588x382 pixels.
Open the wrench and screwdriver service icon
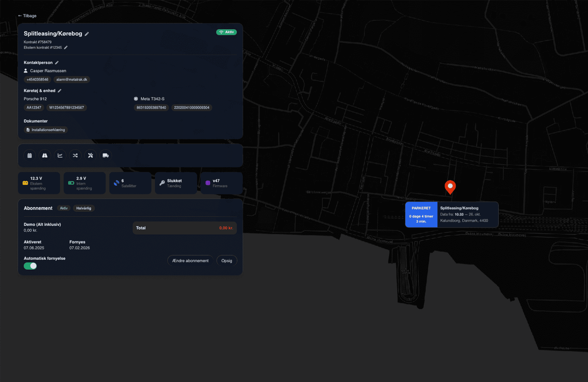pos(91,155)
